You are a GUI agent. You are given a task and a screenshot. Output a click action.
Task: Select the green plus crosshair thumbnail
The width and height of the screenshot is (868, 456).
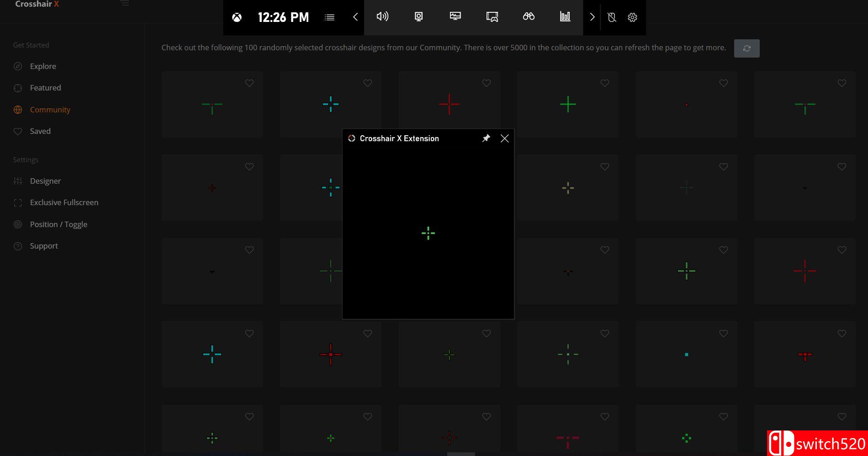point(567,104)
